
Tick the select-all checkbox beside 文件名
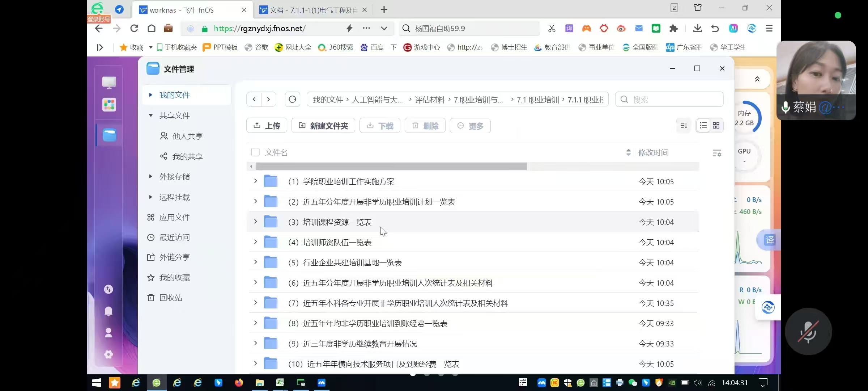[255, 152]
